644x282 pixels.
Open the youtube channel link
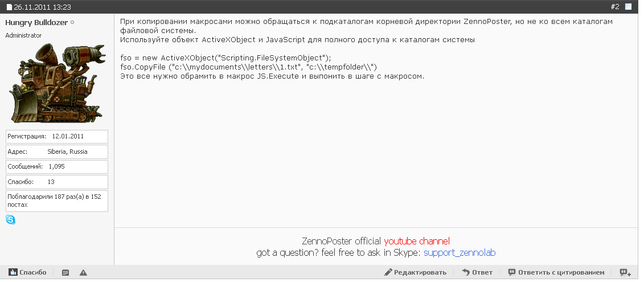click(x=417, y=241)
